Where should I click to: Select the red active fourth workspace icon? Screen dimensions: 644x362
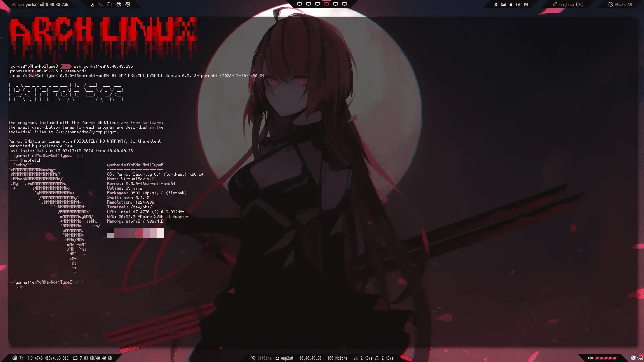pos(326,4)
